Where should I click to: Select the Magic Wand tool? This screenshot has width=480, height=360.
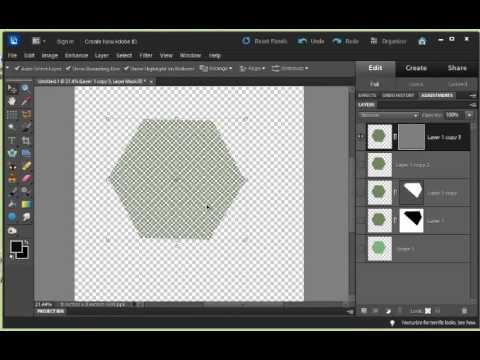pyautogui.click(x=12, y=127)
